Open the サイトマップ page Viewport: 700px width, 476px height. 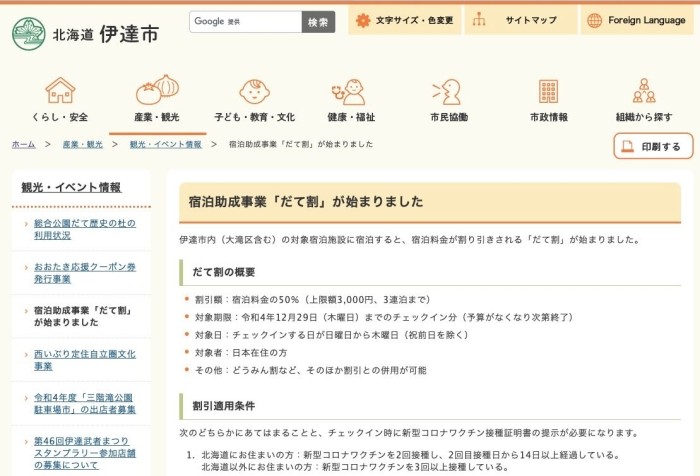[520, 21]
